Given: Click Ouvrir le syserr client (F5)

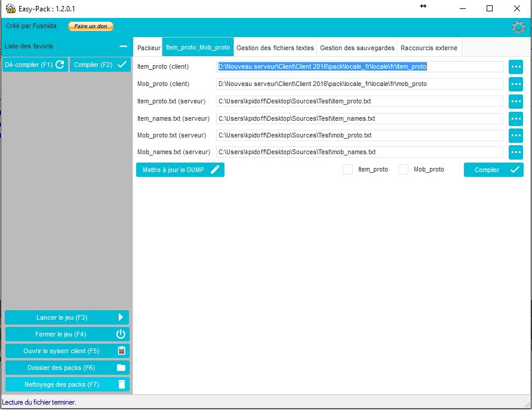Looking at the screenshot, I should pyautogui.click(x=67, y=351).
